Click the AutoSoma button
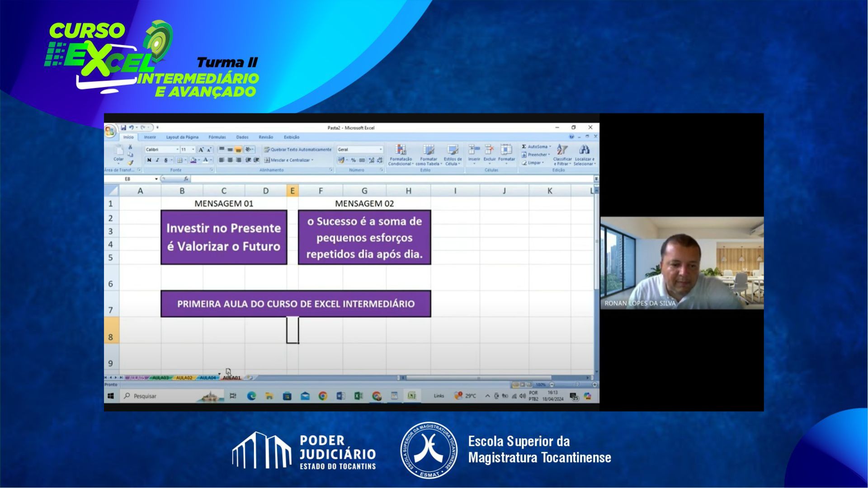 [537, 147]
